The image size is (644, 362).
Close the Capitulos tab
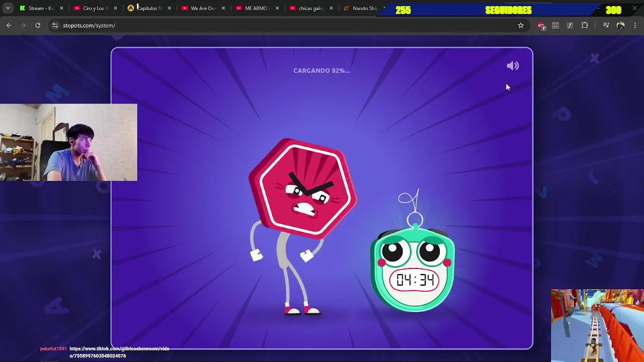coord(169,8)
